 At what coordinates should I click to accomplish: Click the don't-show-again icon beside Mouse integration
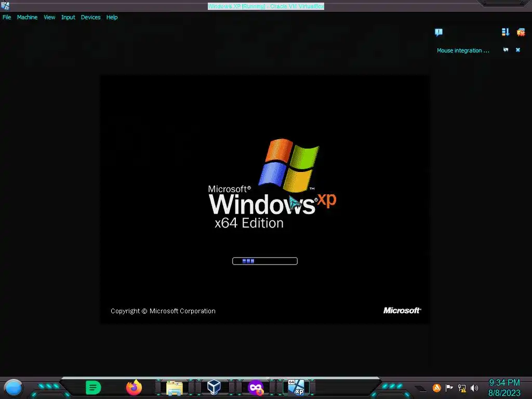[x=506, y=50]
